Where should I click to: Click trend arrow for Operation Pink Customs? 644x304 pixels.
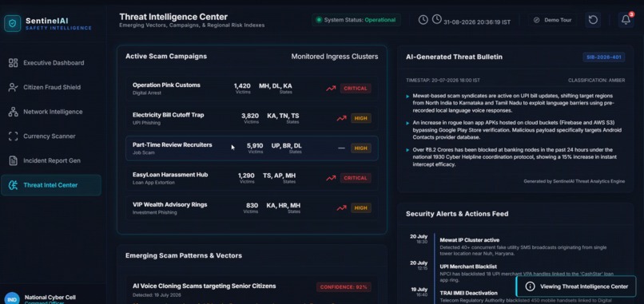pos(331,89)
